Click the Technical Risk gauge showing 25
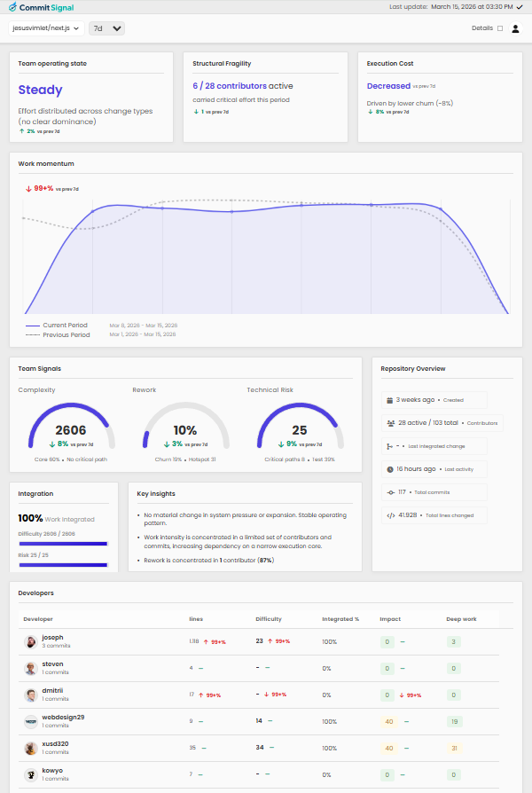 [x=300, y=426]
